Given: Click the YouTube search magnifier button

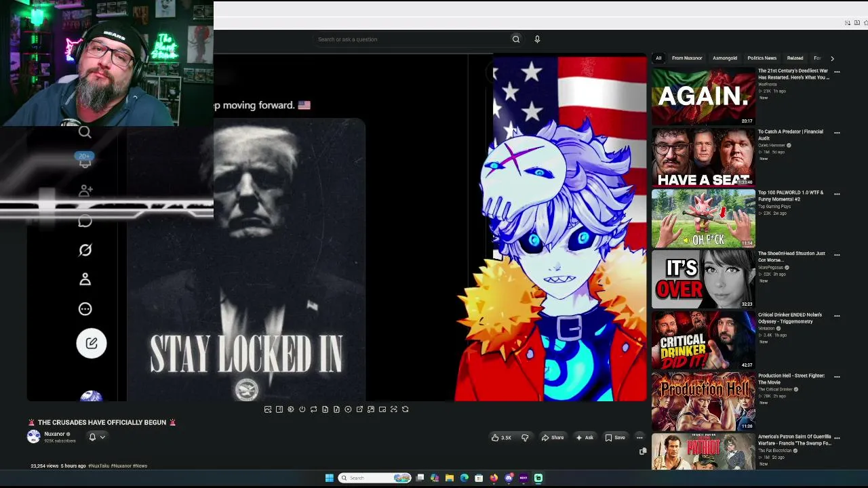Looking at the screenshot, I should [516, 39].
